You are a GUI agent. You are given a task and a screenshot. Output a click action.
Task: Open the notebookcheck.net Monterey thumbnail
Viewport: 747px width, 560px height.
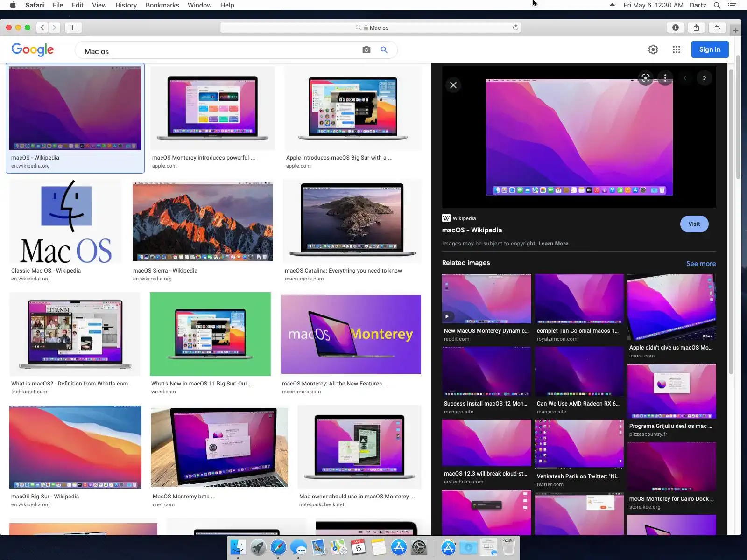pyautogui.click(x=359, y=447)
